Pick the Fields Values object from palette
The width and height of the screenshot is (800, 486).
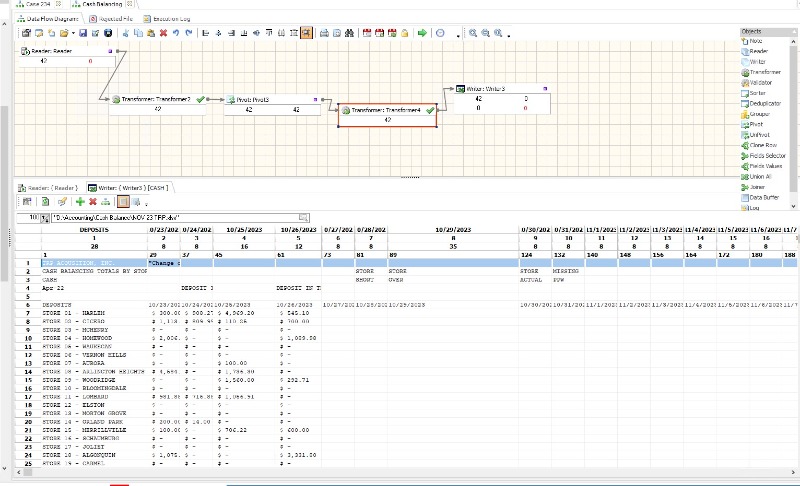(x=762, y=166)
